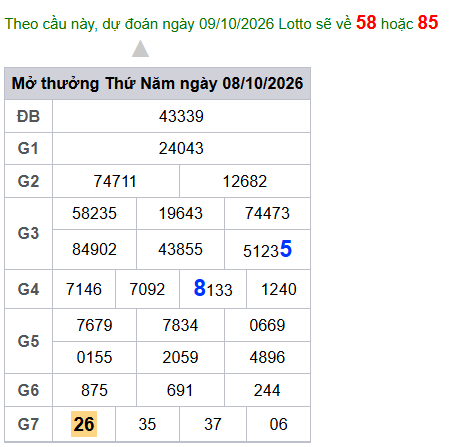Screen dimensions: 450x447
Task: Click the G7 number 06
Action: click(x=279, y=424)
